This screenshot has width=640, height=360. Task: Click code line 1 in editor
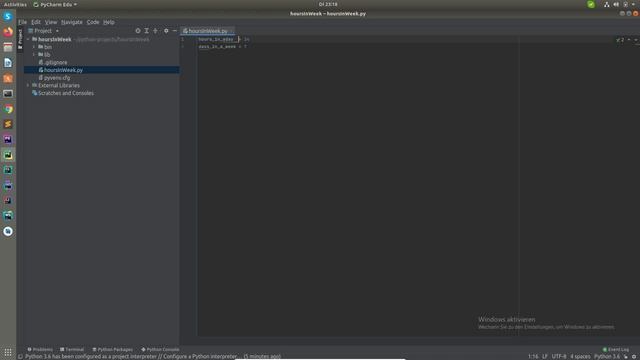224,39
